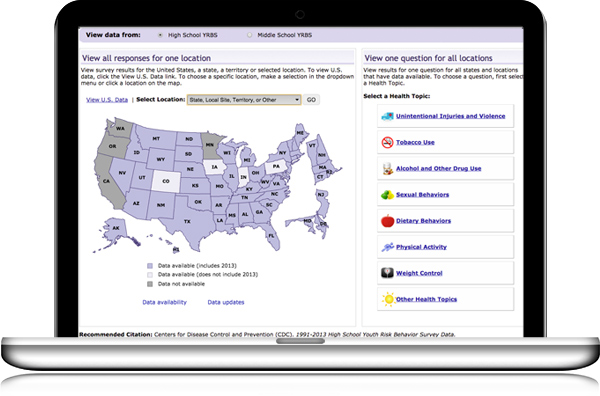Open the Data availability link
Viewport: 600px width, 396px height.
point(165,302)
